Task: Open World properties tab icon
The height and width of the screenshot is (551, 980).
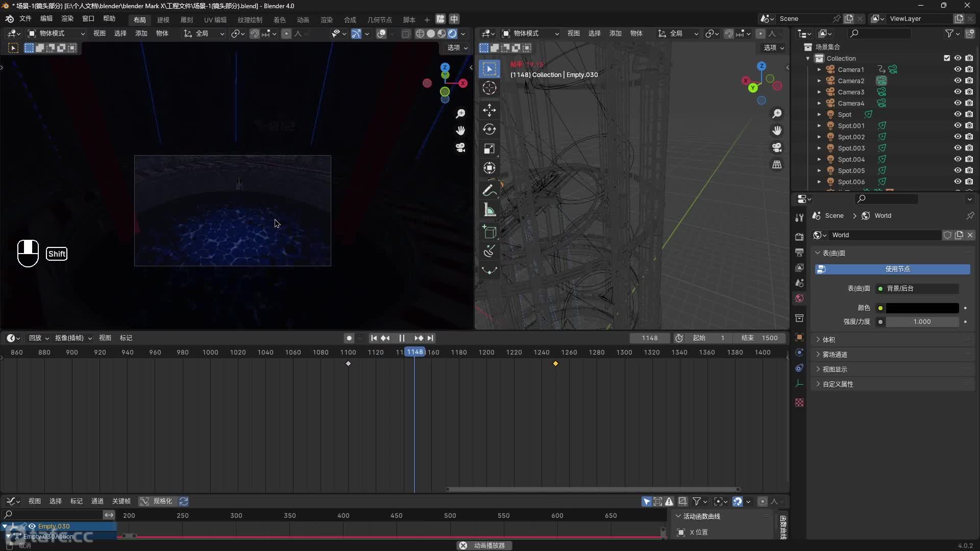Action: tap(799, 298)
